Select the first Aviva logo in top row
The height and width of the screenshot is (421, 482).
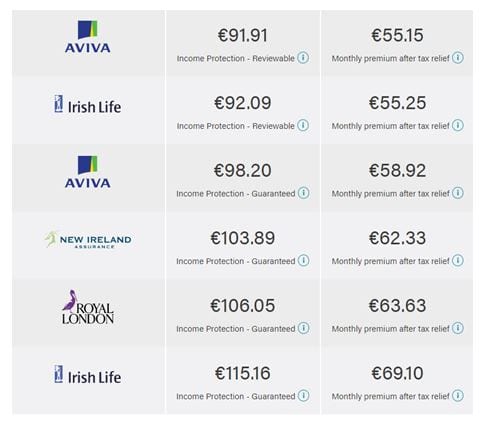coord(88,37)
